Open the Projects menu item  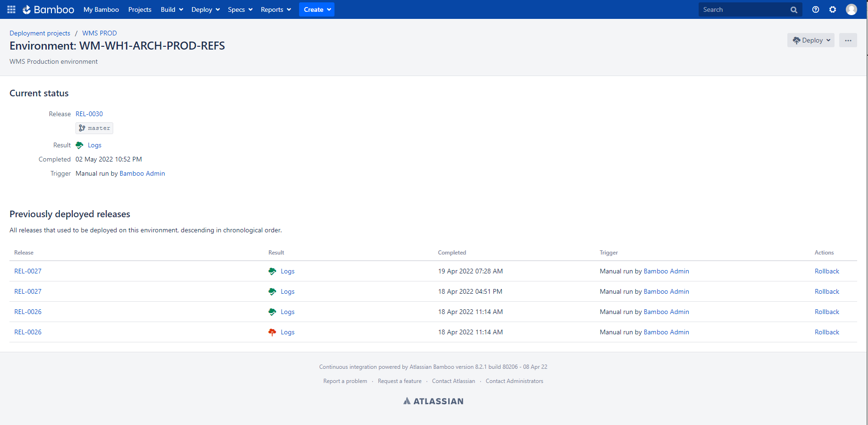140,9
